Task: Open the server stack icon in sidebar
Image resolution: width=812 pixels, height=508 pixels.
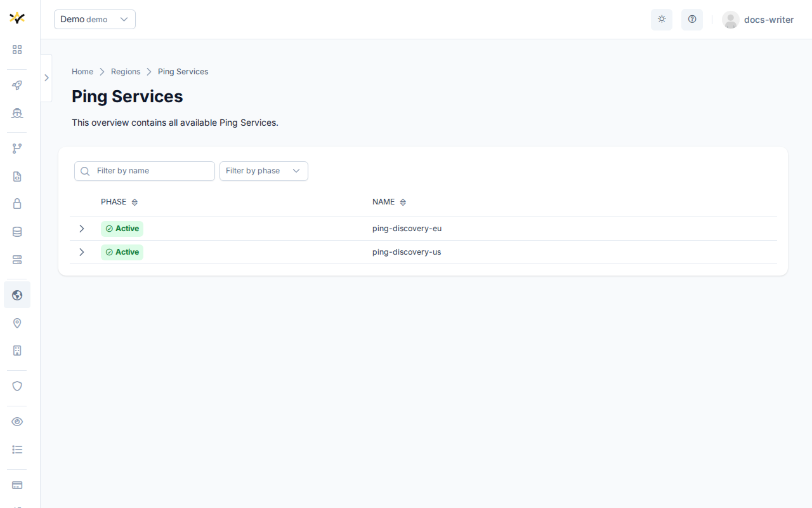Action: [17, 260]
